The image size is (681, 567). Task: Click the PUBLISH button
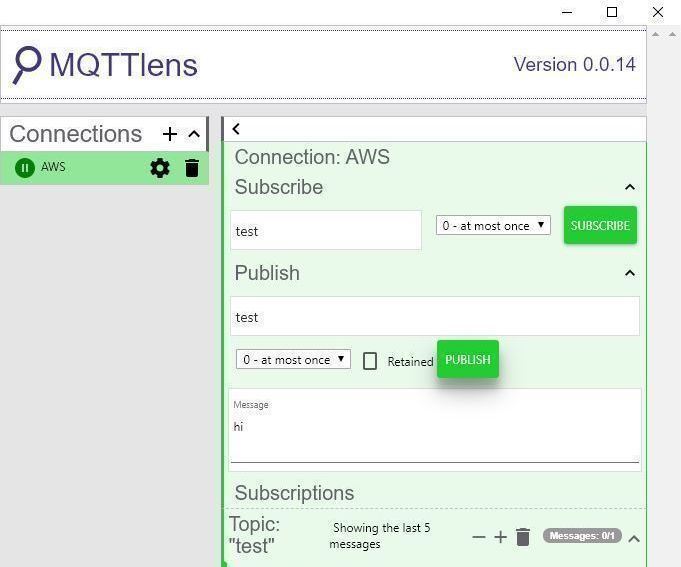point(468,359)
